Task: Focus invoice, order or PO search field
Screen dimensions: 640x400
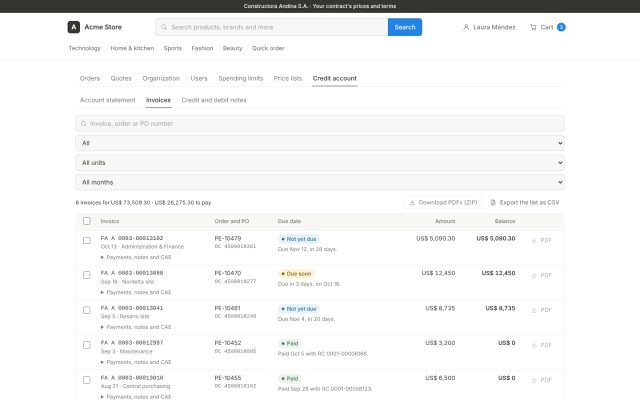Action: point(320,123)
